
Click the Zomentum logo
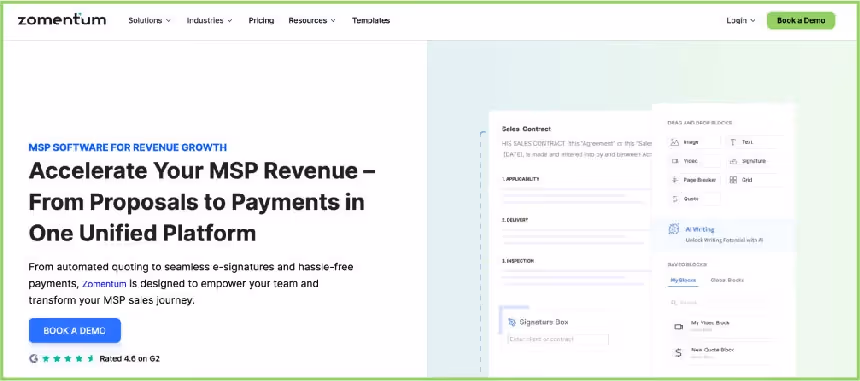pos(62,20)
